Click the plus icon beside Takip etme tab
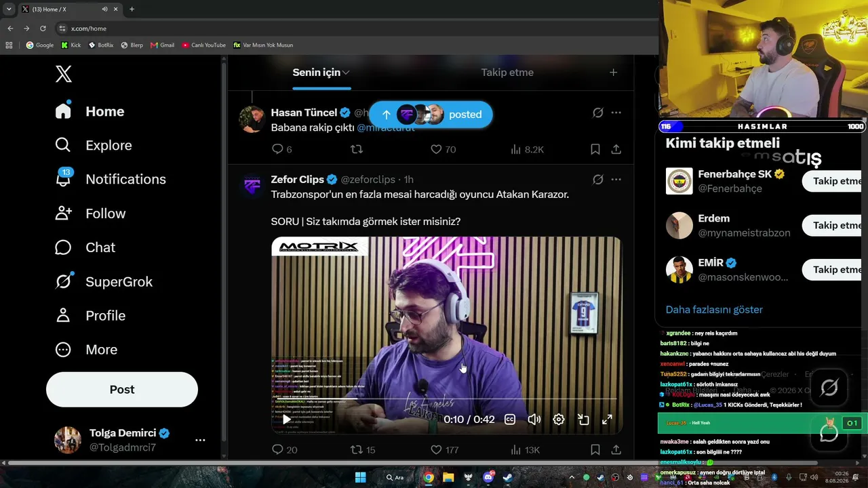The width and height of the screenshot is (868, 488). click(613, 73)
